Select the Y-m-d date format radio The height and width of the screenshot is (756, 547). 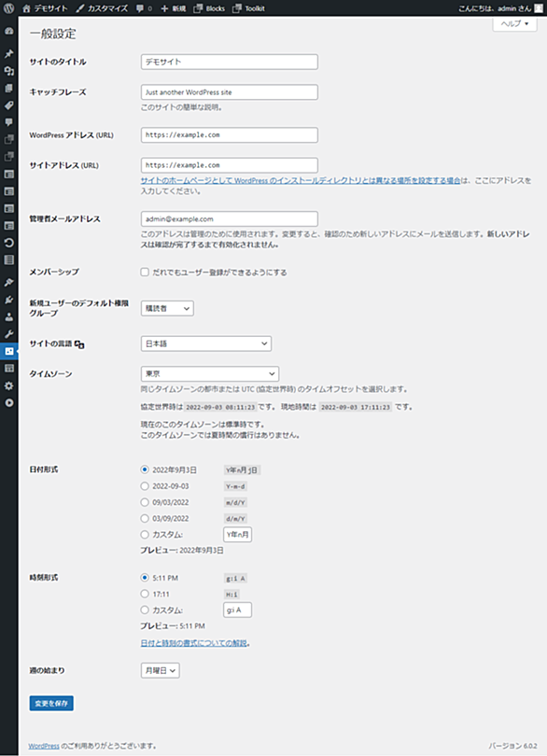click(x=145, y=486)
